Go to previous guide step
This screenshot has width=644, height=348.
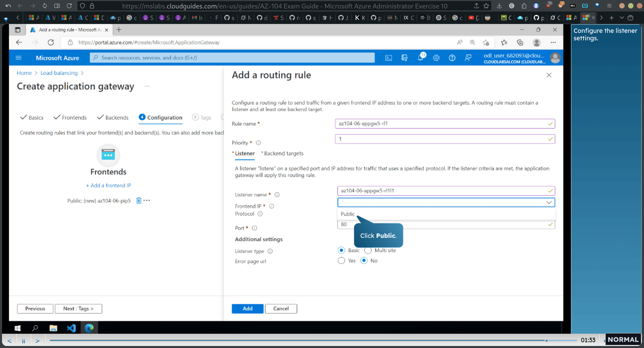10,341
